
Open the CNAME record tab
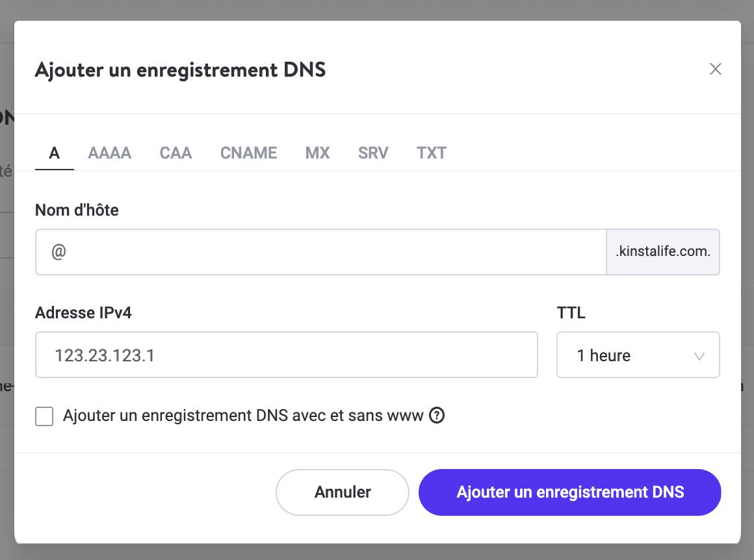248,153
